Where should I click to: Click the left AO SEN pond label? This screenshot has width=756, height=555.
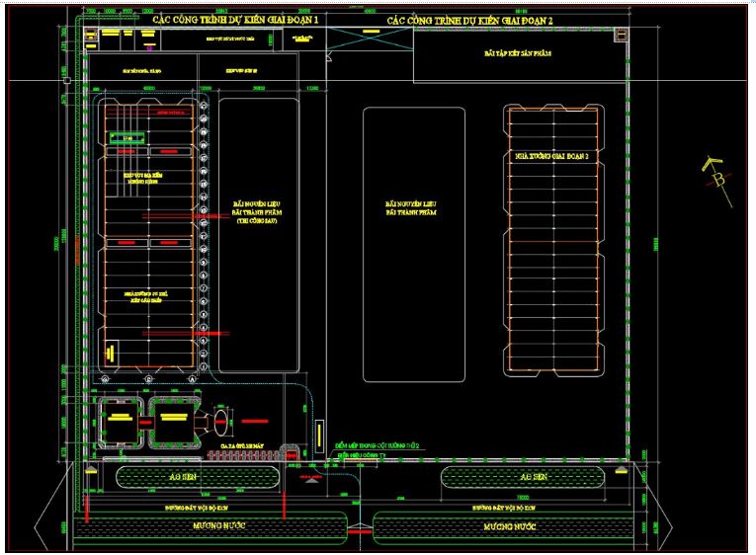[x=183, y=476]
